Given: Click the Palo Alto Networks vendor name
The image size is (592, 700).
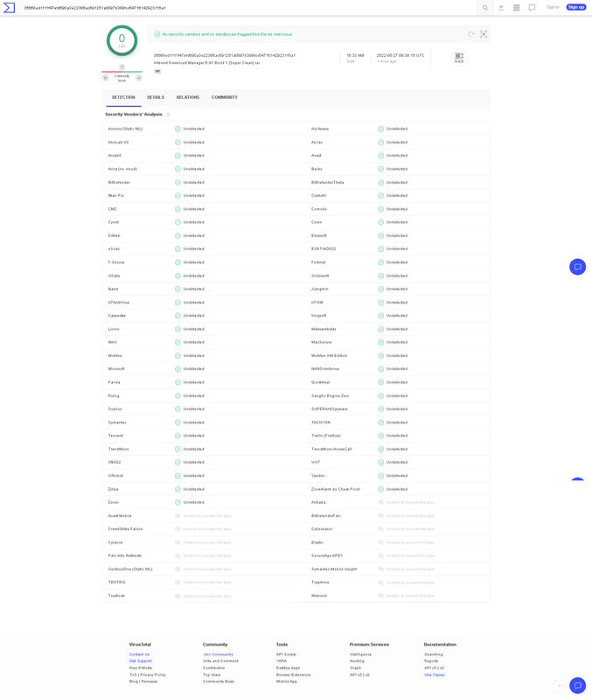Looking at the screenshot, I should (x=125, y=556).
